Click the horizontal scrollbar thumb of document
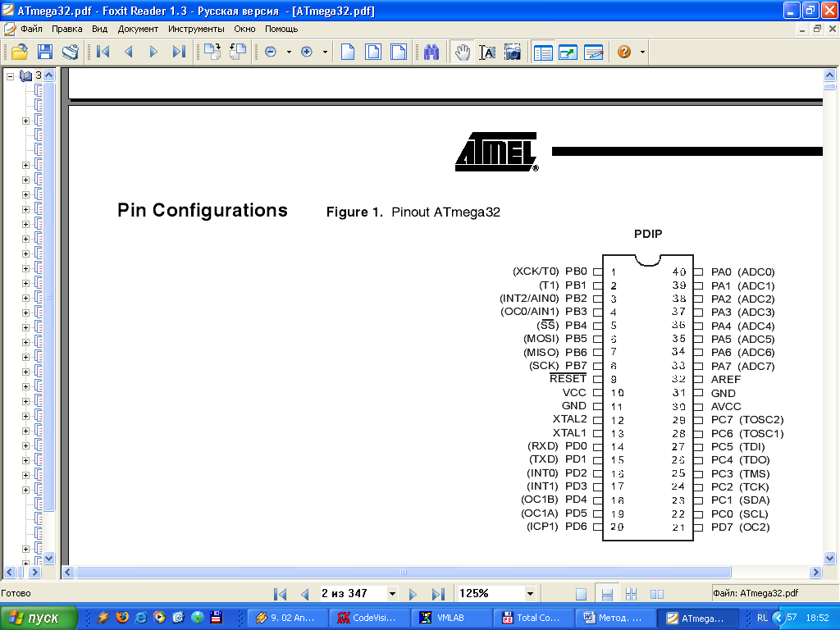The height and width of the screenshot is (630, 840). (404, 572)
